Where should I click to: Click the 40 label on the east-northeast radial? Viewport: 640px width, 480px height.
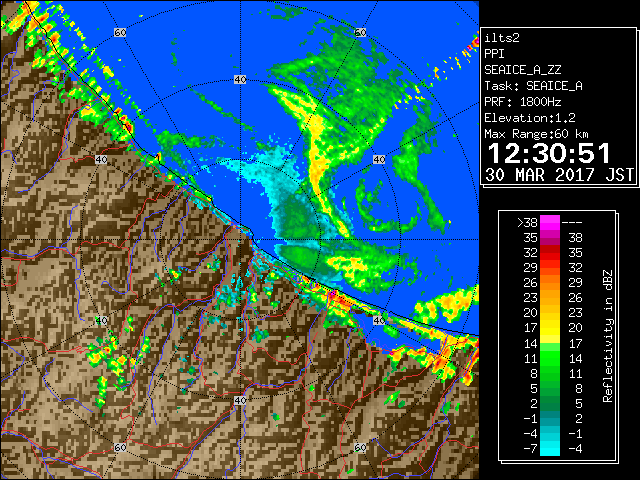click(x=379, y=160)
